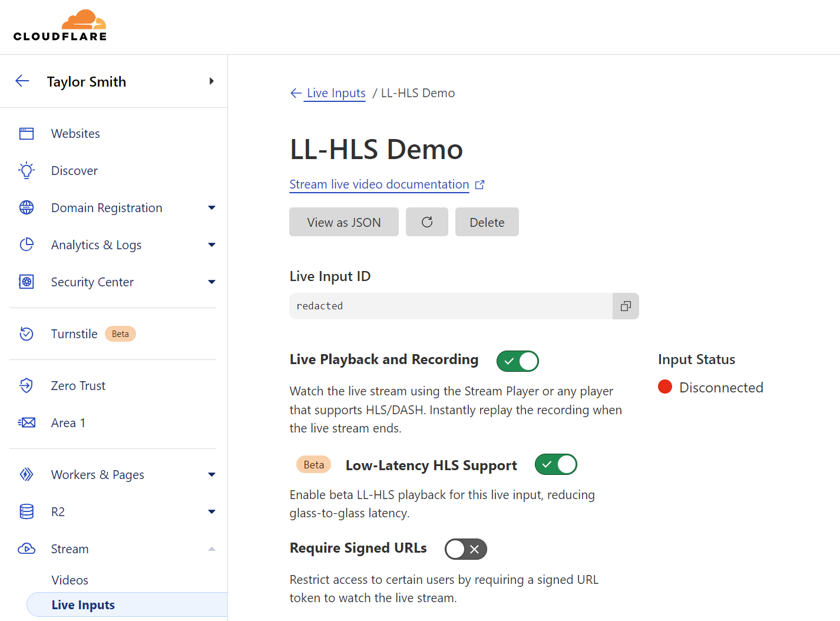Click the Input Status label

click(697, 359)
